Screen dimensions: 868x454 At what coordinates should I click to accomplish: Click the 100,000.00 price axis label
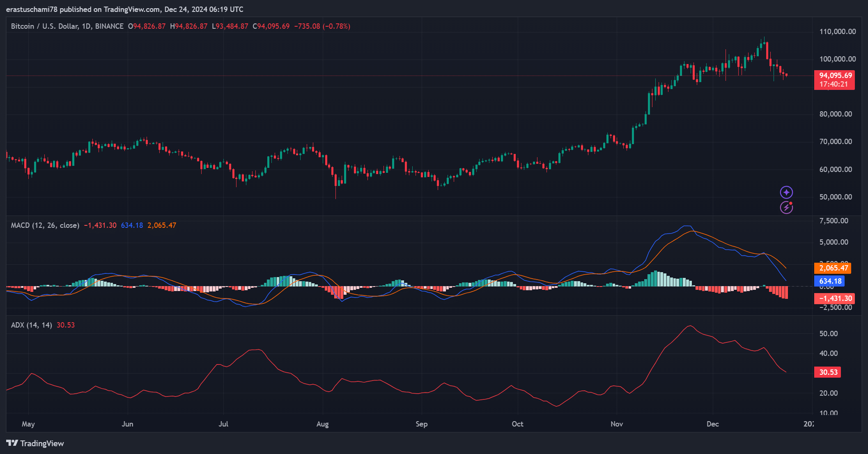(838, 59)
